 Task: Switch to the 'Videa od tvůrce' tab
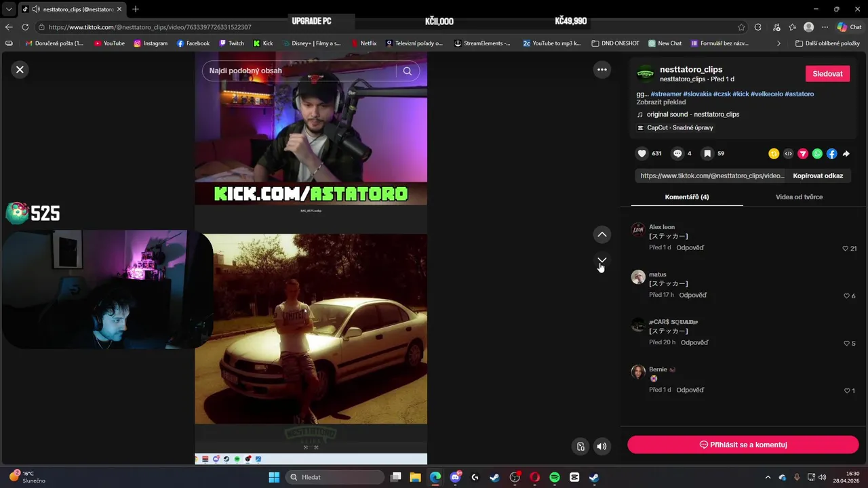(800, 197)
